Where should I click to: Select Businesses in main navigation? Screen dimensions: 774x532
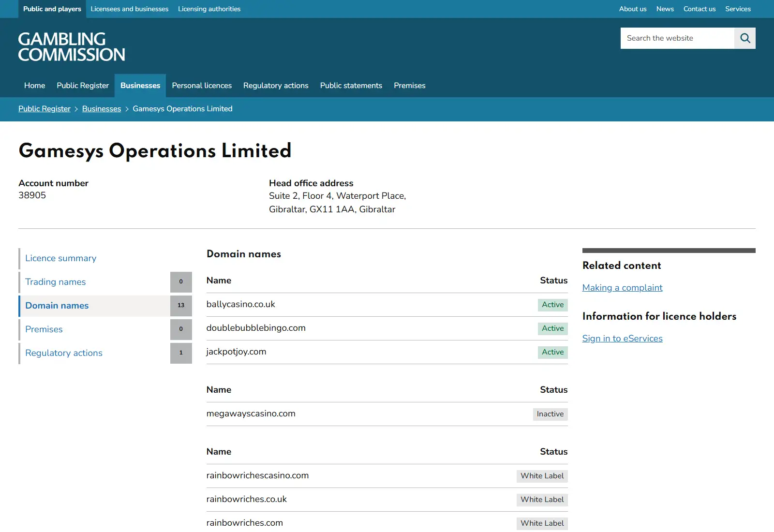point(140,86)
